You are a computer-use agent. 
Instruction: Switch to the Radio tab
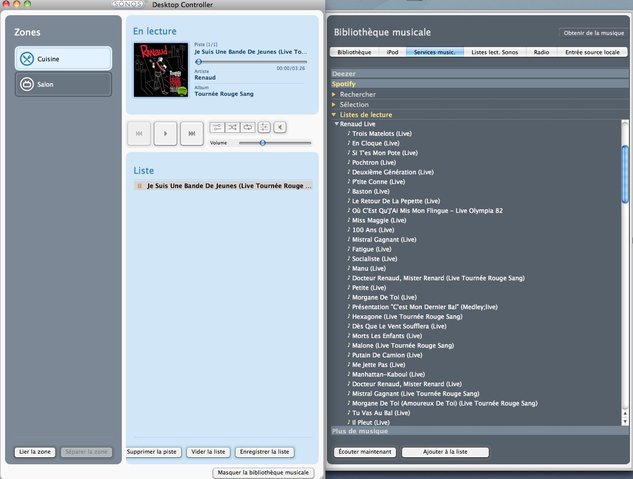541,52
